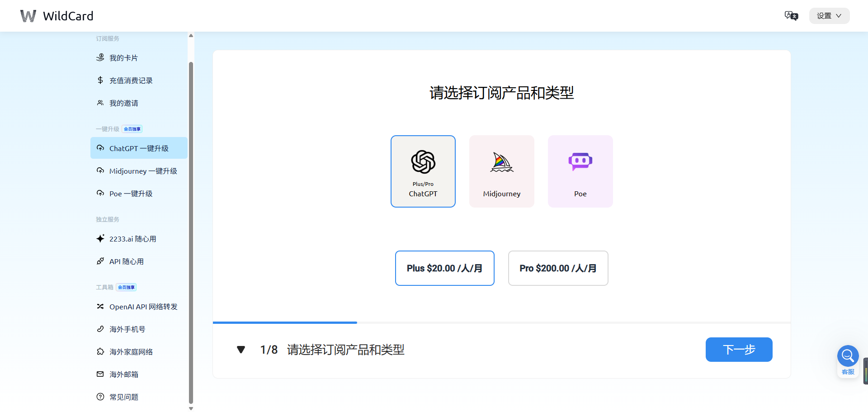Select the ChatGPT Plus/Pro product card
This screenshot has width=868, height=412.
[x=423, y=171]
